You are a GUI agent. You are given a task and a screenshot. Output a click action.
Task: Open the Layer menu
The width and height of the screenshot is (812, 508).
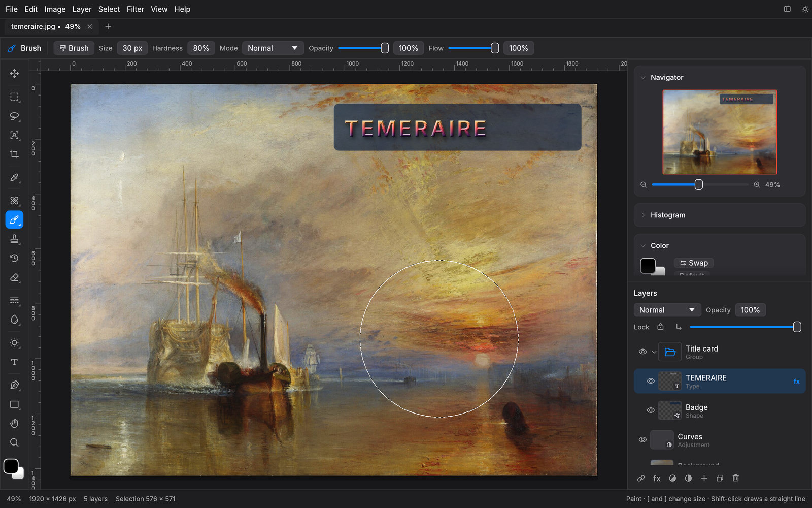click(x=82, y=9)
